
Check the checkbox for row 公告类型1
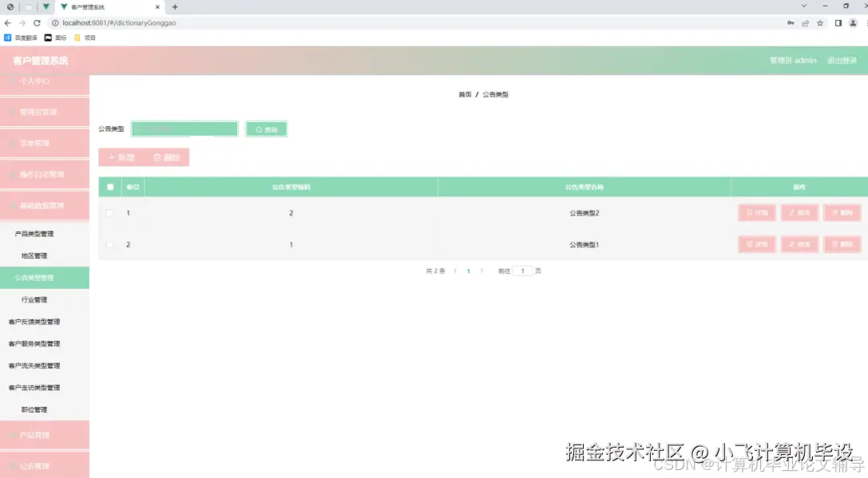[x=109, y=244]
